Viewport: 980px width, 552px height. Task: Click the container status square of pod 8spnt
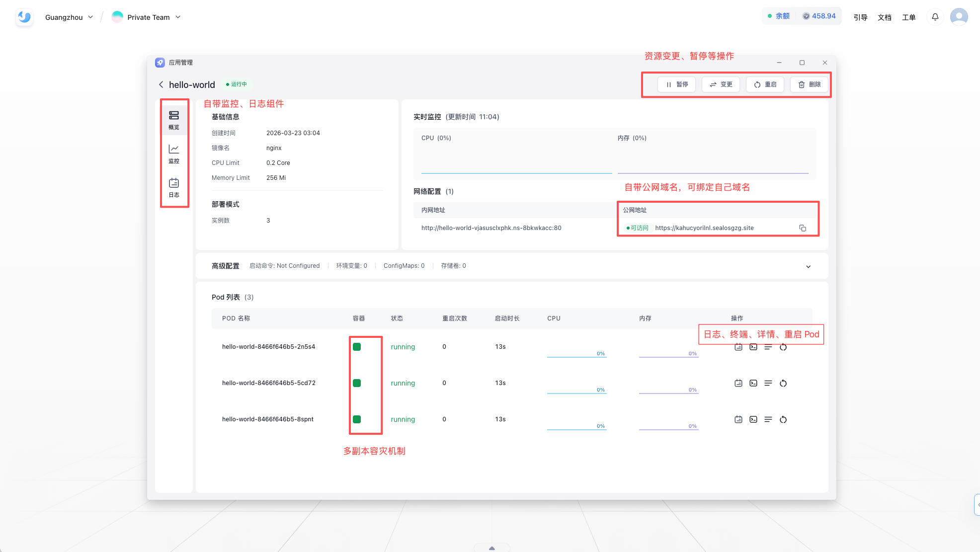[357, 419]
